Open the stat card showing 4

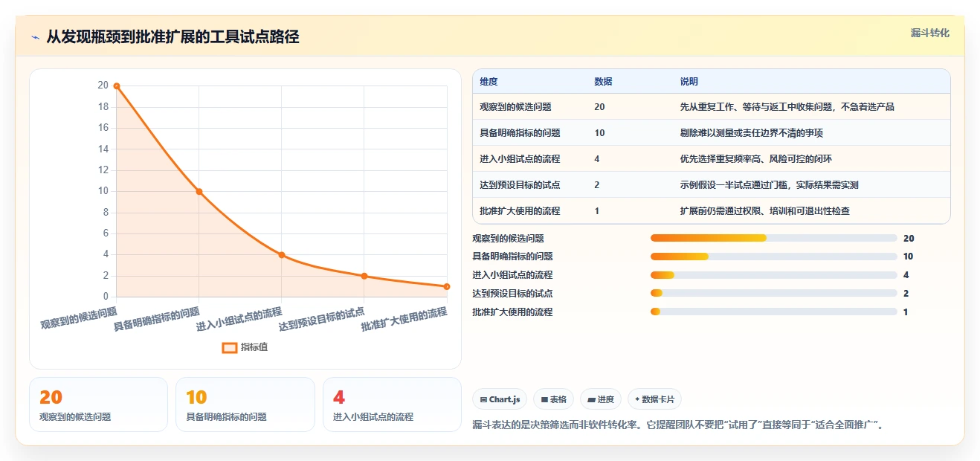tap(392, 404)
